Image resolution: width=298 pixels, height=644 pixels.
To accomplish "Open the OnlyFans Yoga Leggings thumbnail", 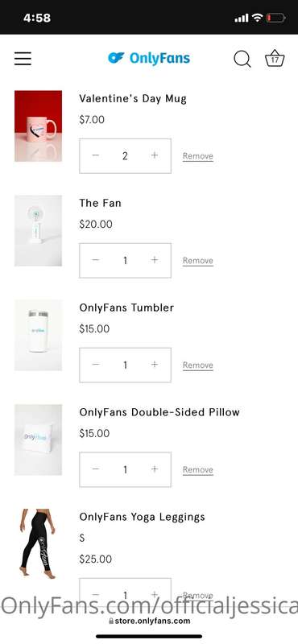I will pyautogui.click(x=38, y=544).
